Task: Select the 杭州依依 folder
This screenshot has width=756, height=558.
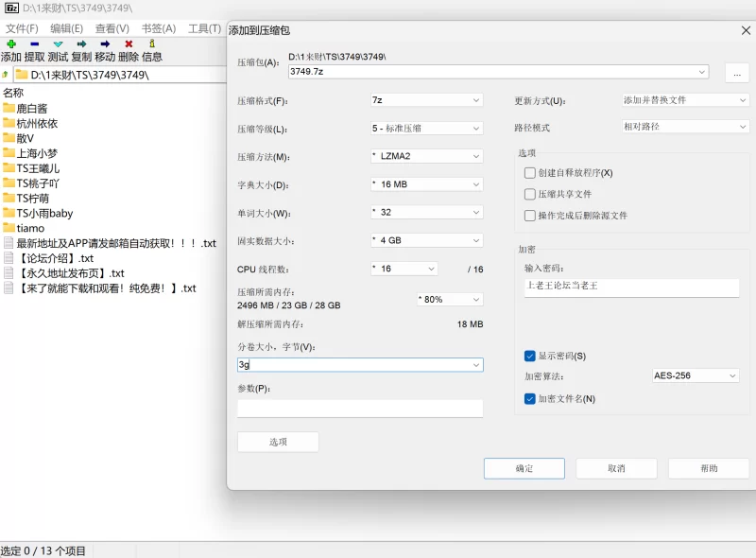Action: [37, 123]
